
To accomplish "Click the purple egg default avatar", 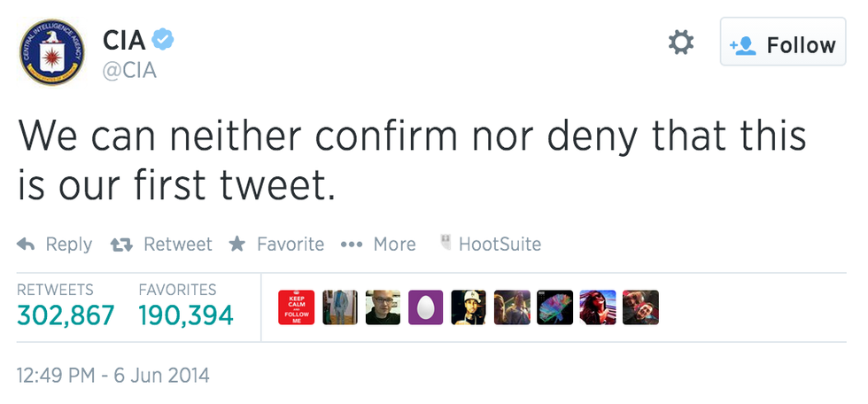I will [425, 307].
